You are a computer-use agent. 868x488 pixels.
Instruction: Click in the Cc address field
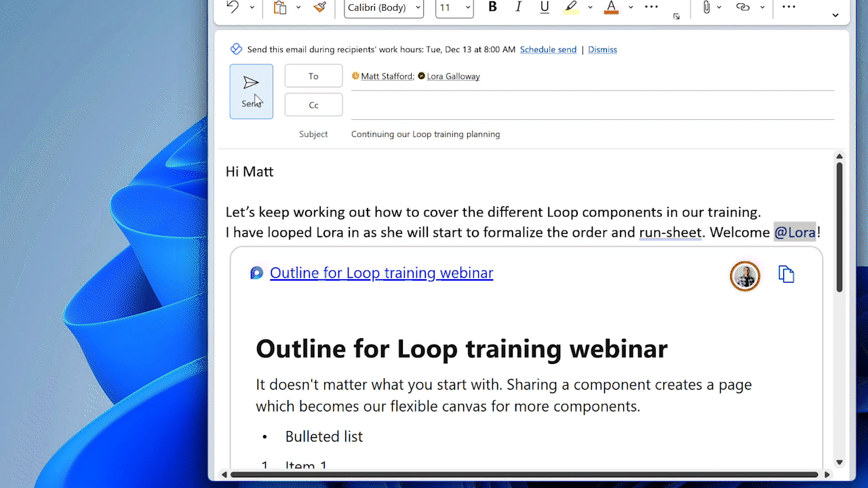[592, 105]
